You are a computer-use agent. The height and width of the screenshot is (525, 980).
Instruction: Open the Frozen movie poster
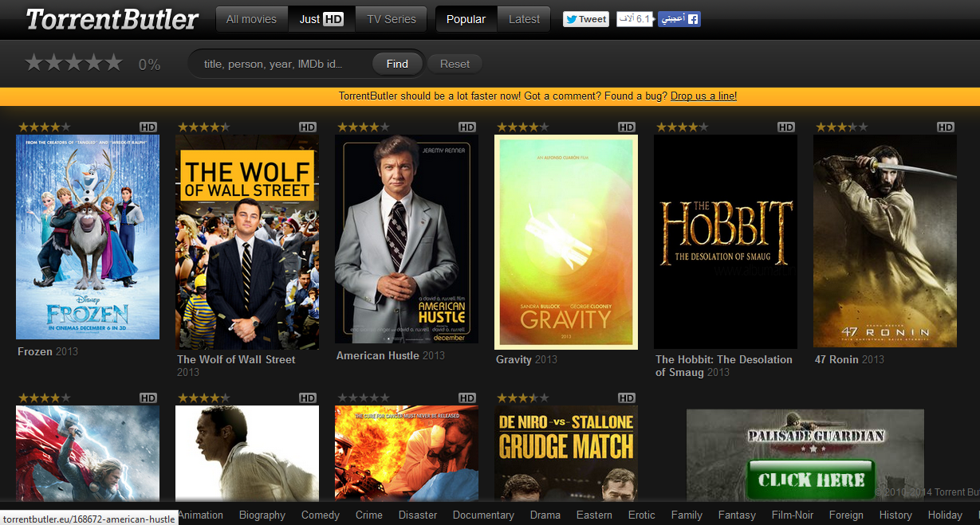point(88,237)
